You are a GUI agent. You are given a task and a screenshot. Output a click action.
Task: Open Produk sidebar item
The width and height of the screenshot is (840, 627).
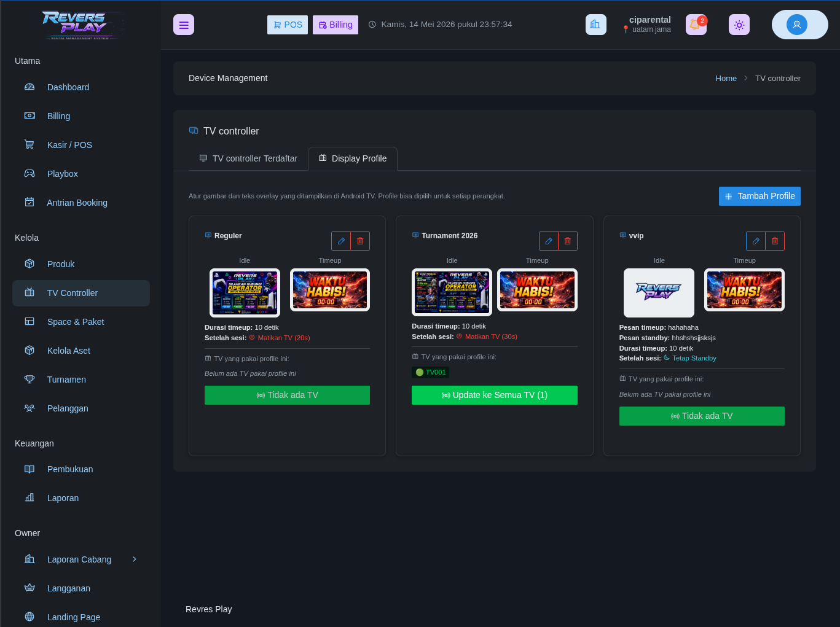(81, 264)
